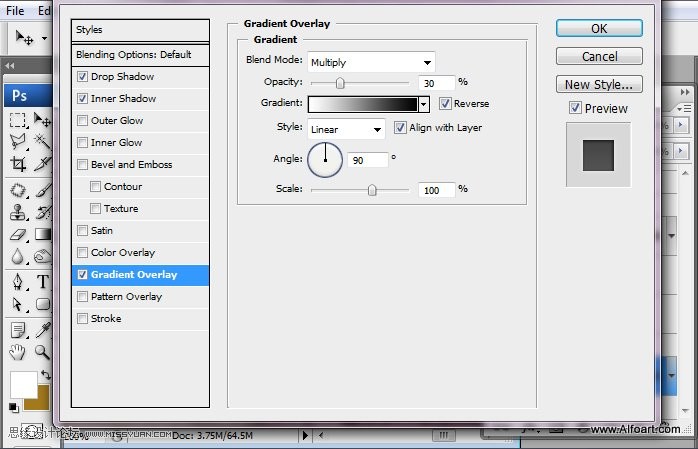Click the Opacity slider handle

click(340, 83)
